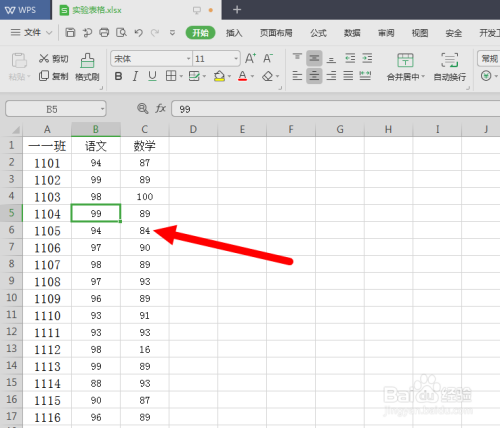The image size is (500, 428).
Task: Click the Print icon in quick toolbar
Action: (x=104, y=33)
